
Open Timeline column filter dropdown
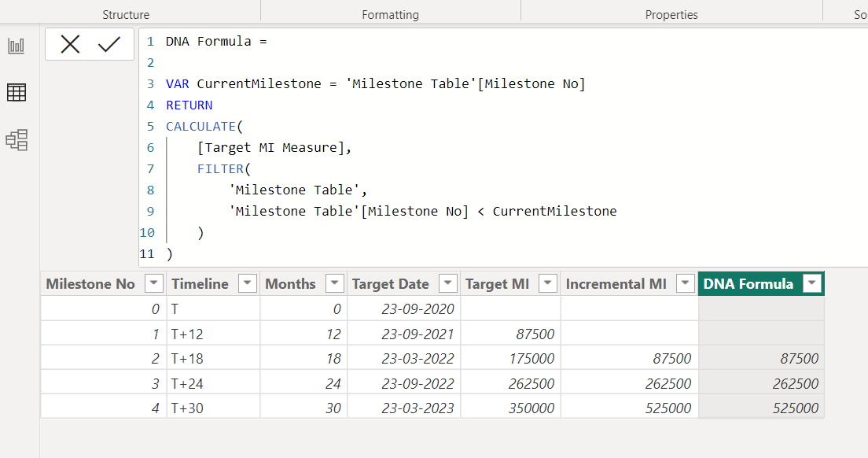[248, 284]
